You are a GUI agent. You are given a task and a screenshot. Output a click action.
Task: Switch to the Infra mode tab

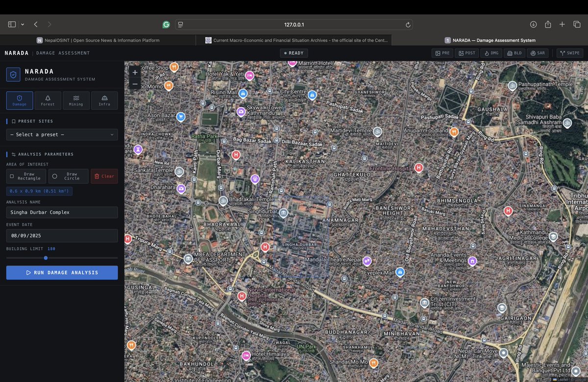(x=104, y=100)
